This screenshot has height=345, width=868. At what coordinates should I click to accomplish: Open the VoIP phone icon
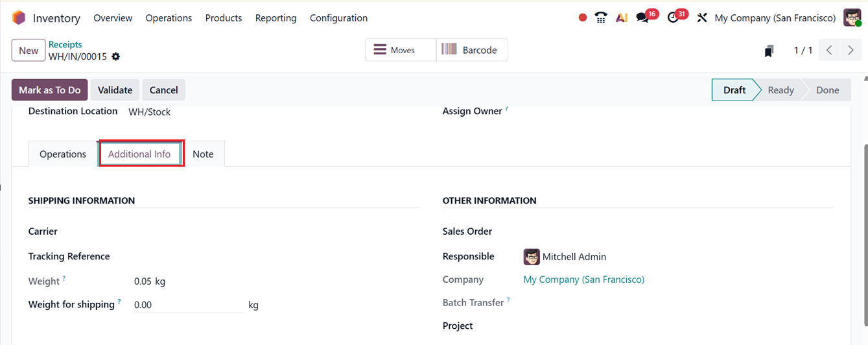601,18
